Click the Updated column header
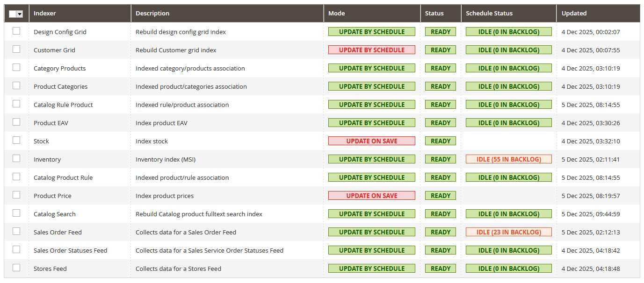The height and width of the screenshot is (283, 644). pos(574,14)
